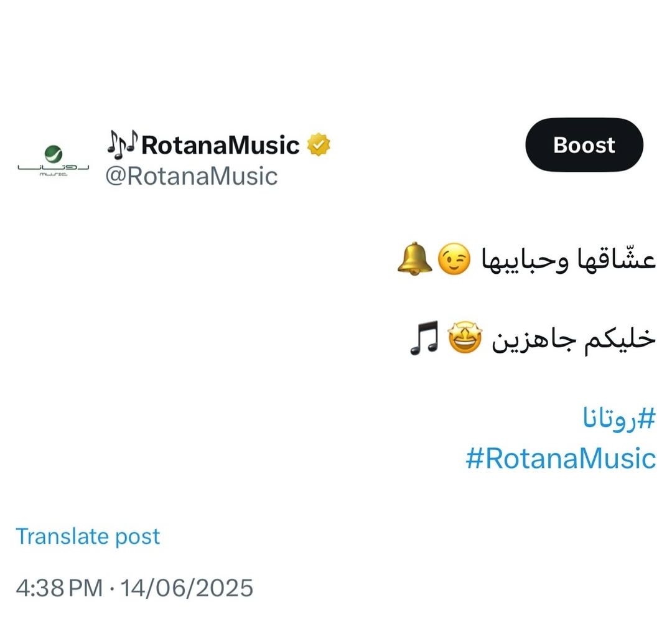Click the Boost button
This screenshot has width=672, height=621.
click(584, 145)
